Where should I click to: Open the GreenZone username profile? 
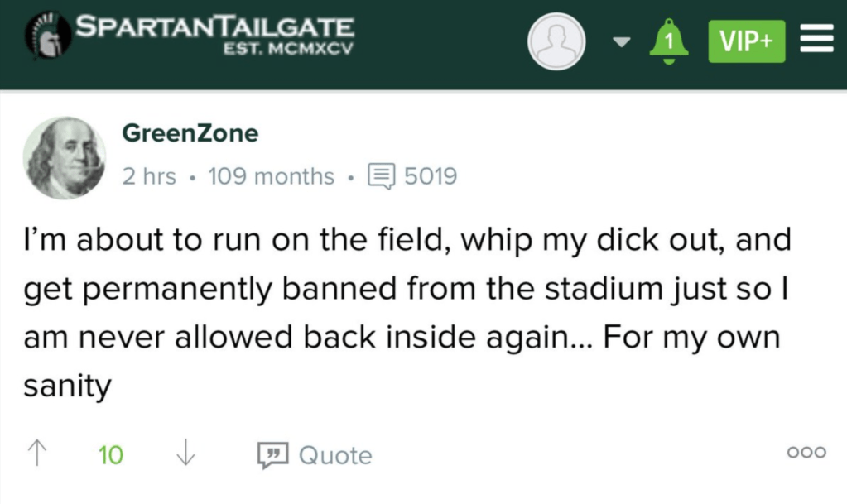(190, 133)
